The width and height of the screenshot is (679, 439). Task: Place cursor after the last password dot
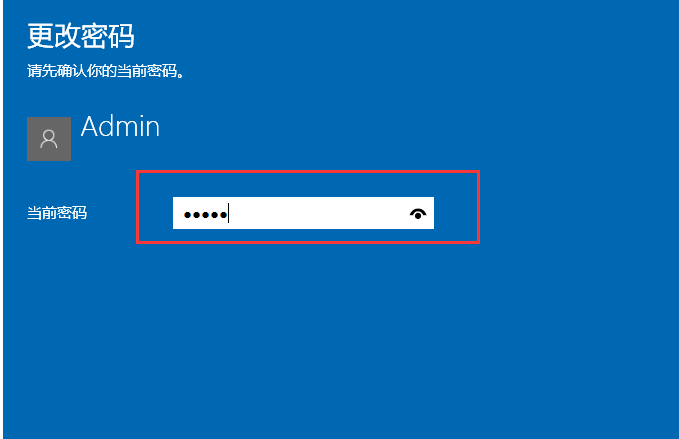coord(228,213)
